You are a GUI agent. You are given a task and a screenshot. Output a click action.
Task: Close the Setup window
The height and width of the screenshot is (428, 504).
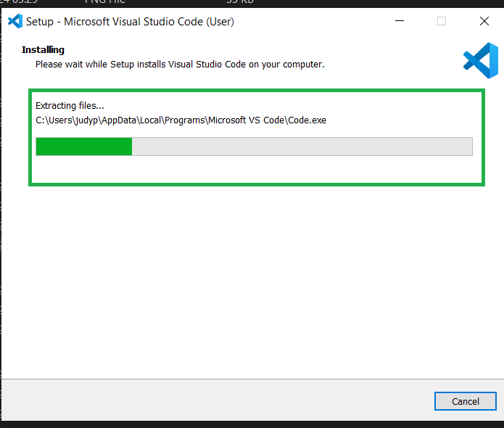point(484,21)
